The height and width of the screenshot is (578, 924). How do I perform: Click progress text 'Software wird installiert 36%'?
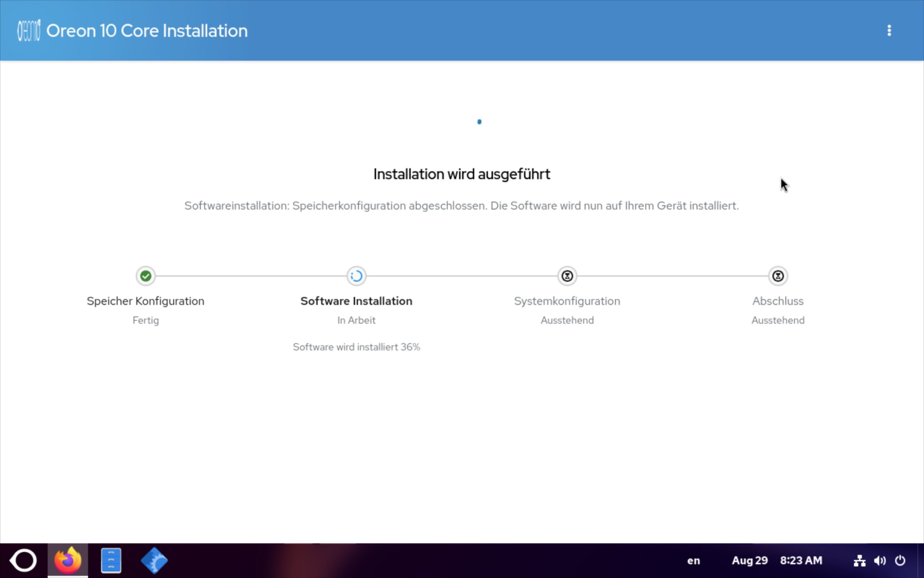click(x=356, y=347)
